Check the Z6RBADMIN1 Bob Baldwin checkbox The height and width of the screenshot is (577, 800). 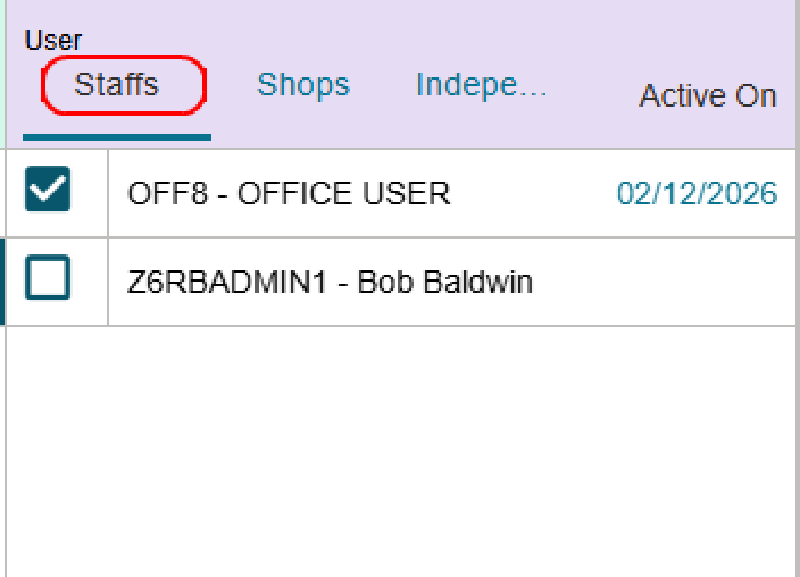tap(47, 279)
